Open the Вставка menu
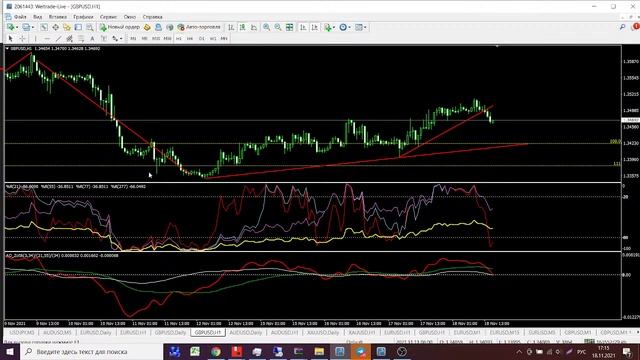The image size is (640, 360). [58, 17]
